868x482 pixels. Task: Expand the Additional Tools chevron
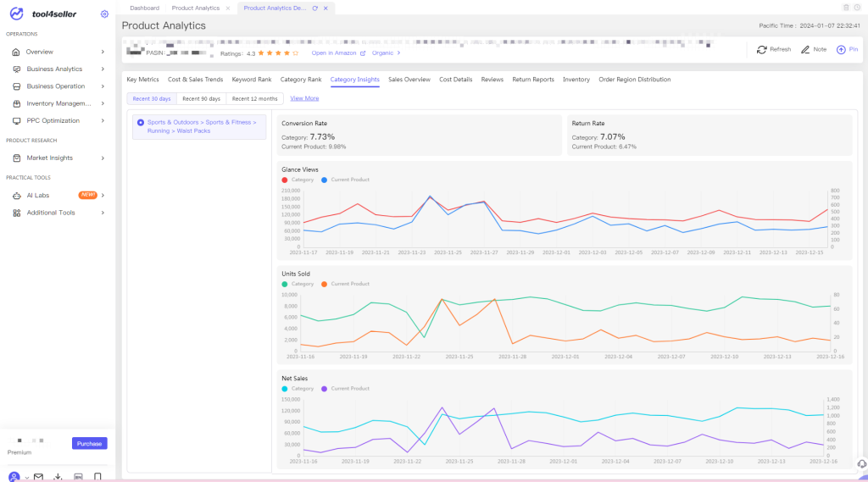[103, 213]
